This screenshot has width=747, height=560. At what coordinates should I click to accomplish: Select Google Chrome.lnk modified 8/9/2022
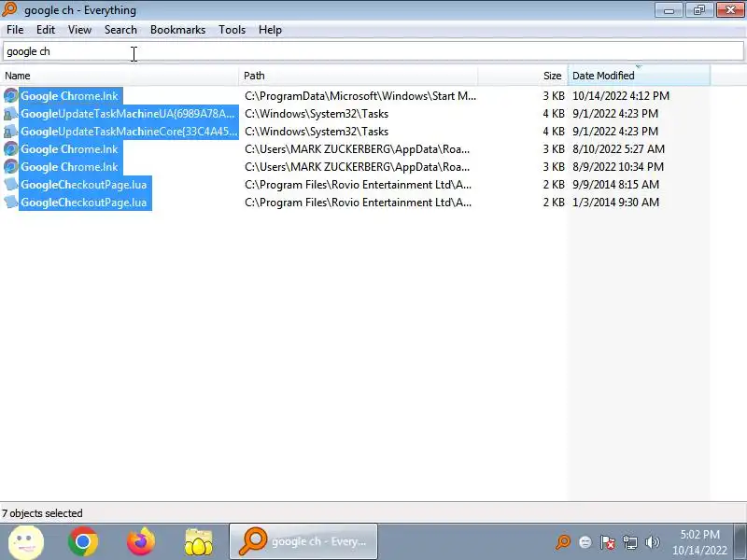[x=69, y=167]
